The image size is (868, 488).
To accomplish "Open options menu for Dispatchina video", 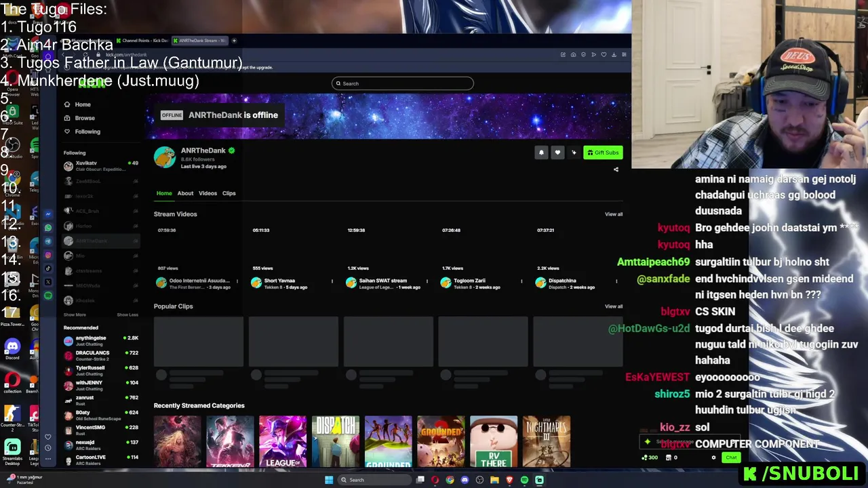I will point(616,281).
